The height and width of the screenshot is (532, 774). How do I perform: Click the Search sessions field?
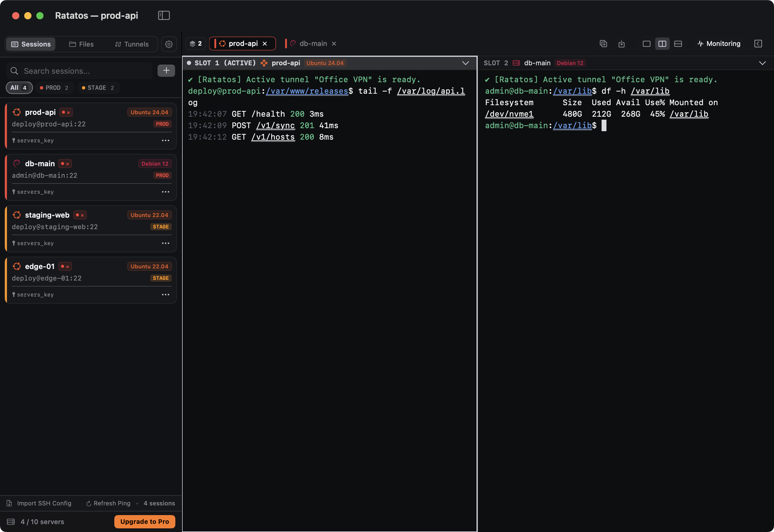click(79, 71)
